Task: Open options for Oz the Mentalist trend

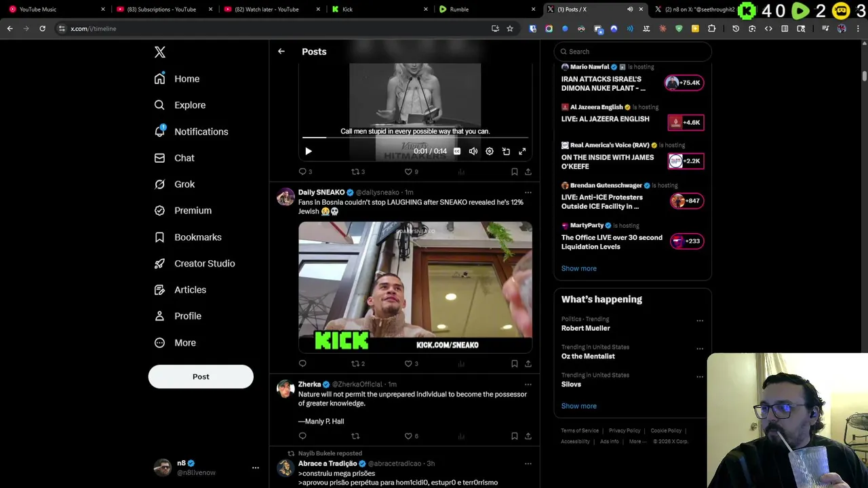Action: click(x=700, y=348)
